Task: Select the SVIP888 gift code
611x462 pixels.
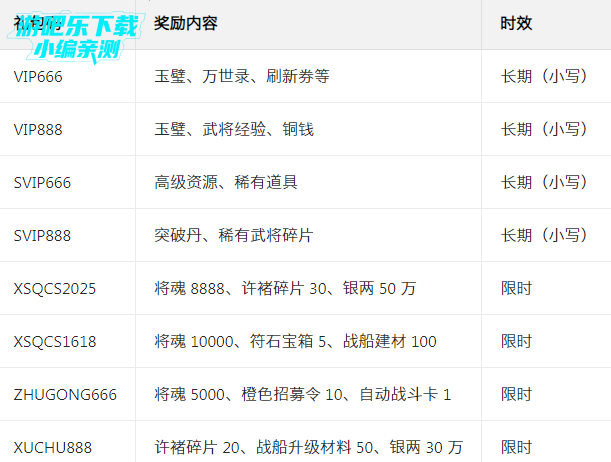Action: [42, 235]
